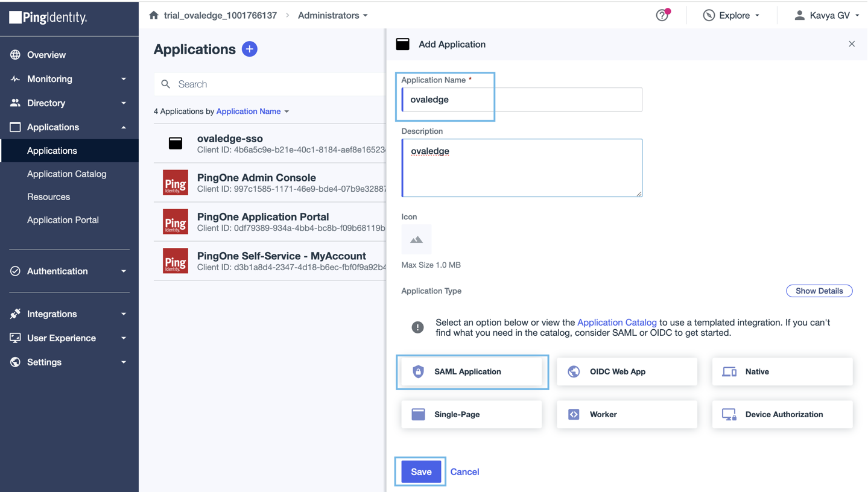Click the Overview globe icon
Image resolution: width=868 pixels, height=492 pixels.
(15, 55)
